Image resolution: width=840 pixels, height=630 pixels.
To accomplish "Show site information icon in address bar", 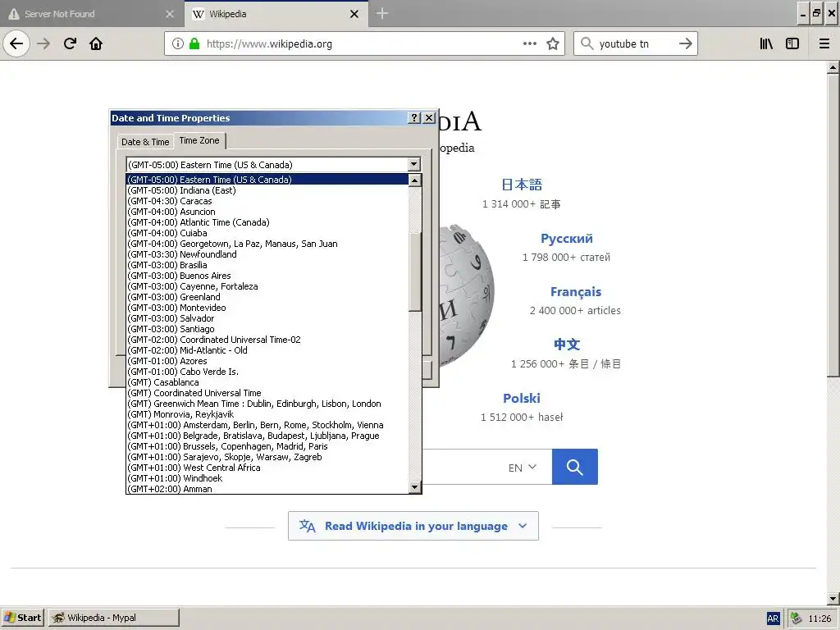I will coord(178,43).
